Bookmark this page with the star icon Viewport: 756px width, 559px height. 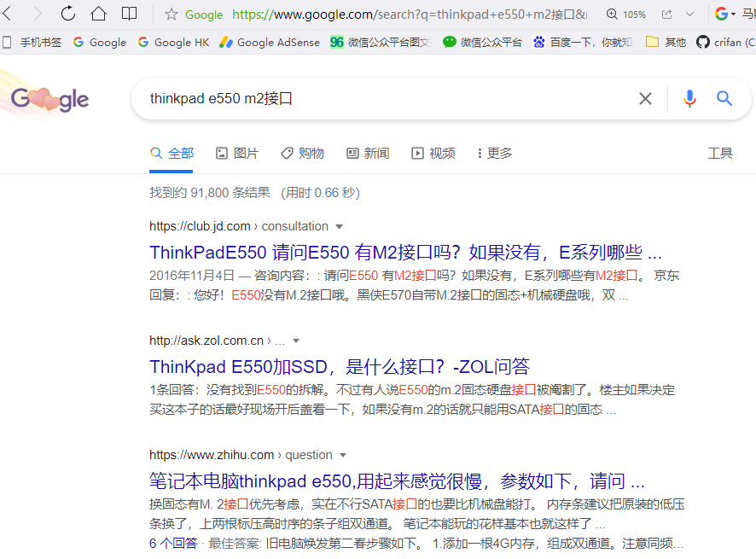click(172, 15)
